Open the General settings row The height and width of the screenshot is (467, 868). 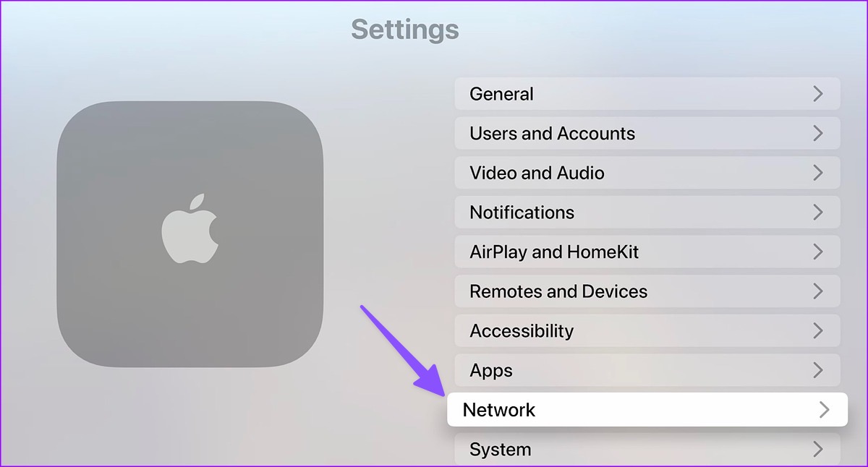pos(647,94)
